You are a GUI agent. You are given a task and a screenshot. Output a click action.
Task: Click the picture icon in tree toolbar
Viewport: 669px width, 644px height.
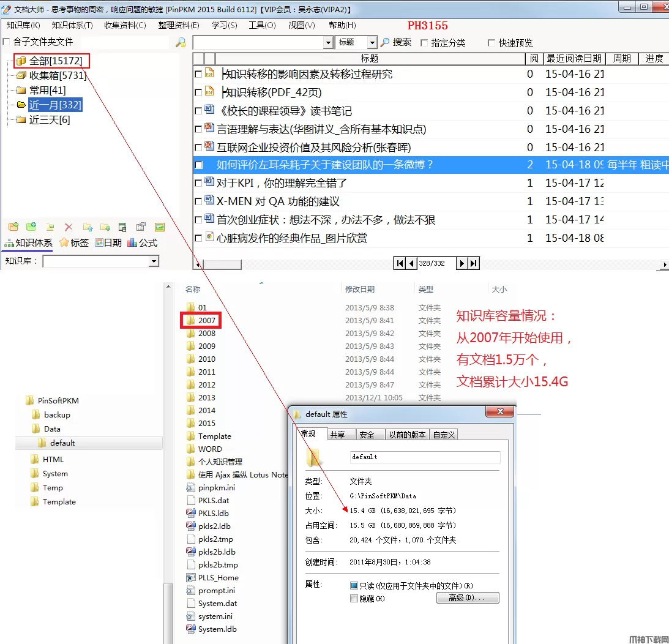coord(160,227)
